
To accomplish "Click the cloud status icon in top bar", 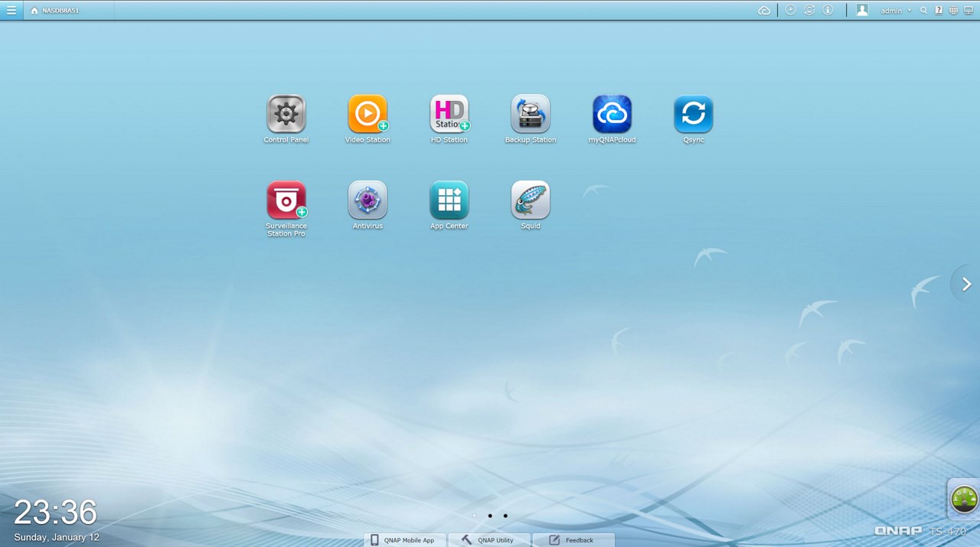I will point(764,11).
